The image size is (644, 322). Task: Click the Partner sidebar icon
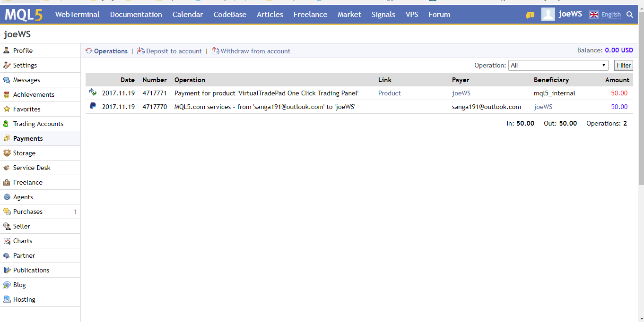tap(7, 255)
